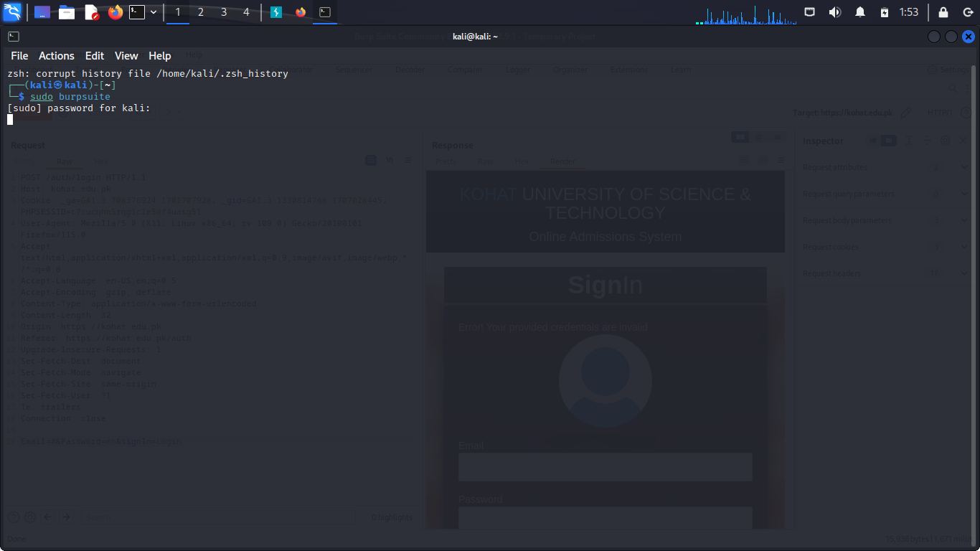This screenshot has height=551, width=980.
Task: Switch to workspace 2
Action: [x=201, y=12]
